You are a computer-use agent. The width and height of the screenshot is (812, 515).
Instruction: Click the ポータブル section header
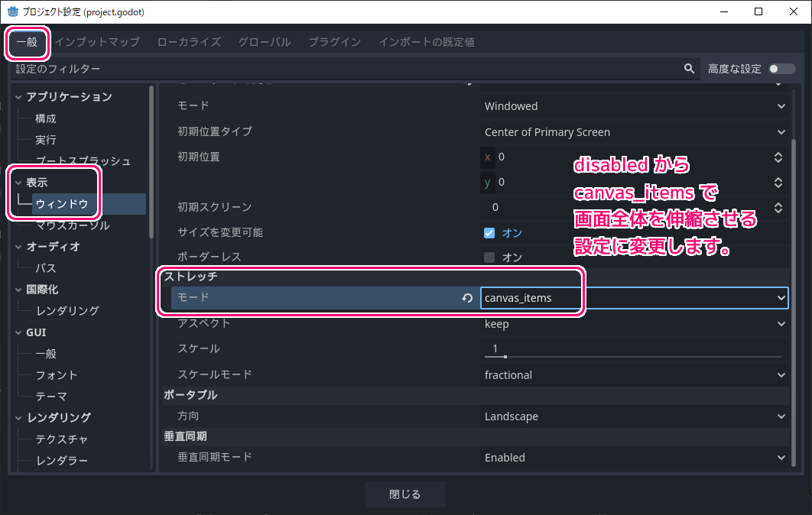pyautogui.click(x=190, y=395)
